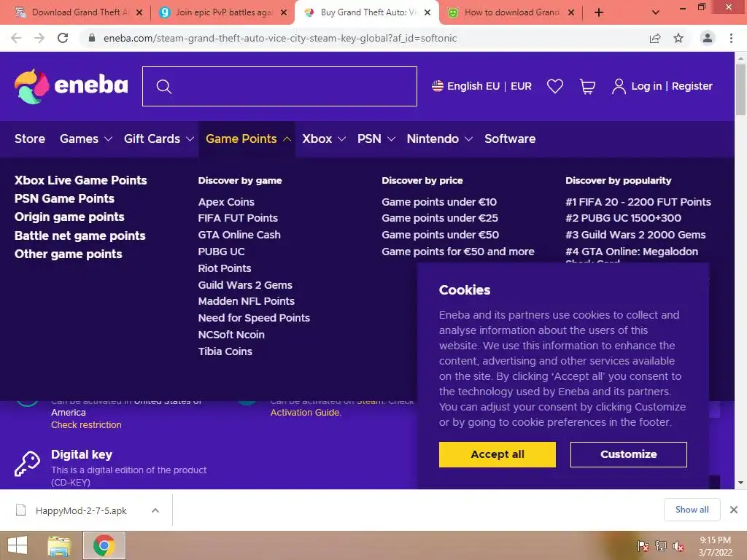Screen dimensions: 747x560
Task: Open the Check restriction link
Action: pos(86,425)
